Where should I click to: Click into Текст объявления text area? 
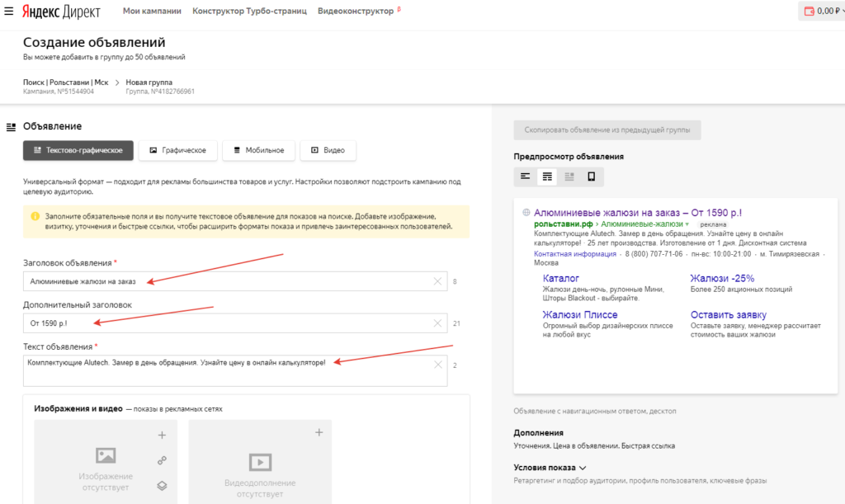tap(235, 370)
